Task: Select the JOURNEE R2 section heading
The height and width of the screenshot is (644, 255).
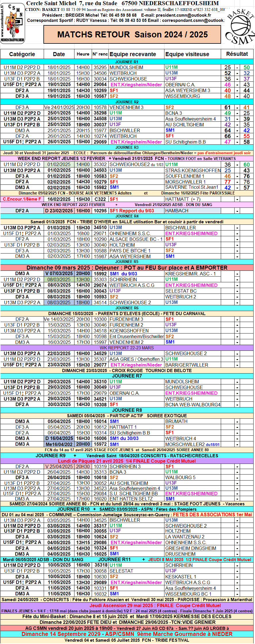Action: pyautogui.click(x=127, y=102)
